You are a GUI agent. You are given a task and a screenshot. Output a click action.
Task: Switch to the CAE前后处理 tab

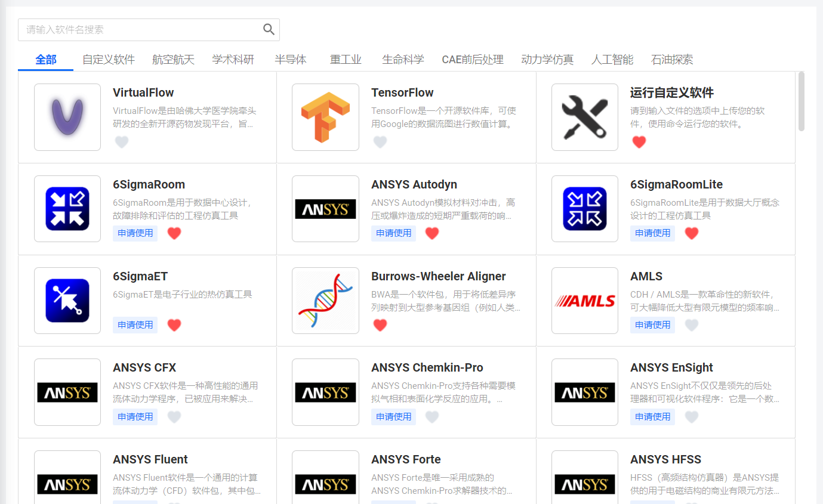(x=473, y=60)
